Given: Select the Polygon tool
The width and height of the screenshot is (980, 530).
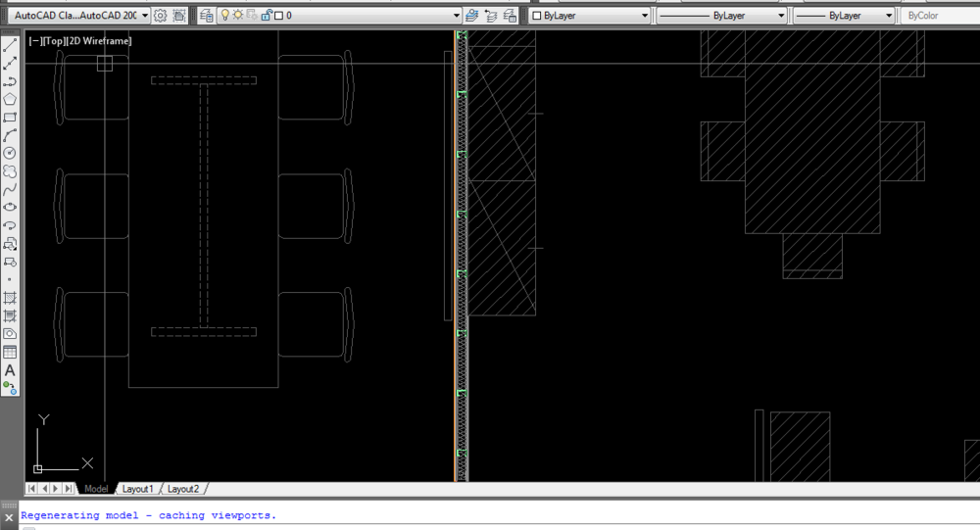Looking at the screenshot, I should click(x=10, y=99).
